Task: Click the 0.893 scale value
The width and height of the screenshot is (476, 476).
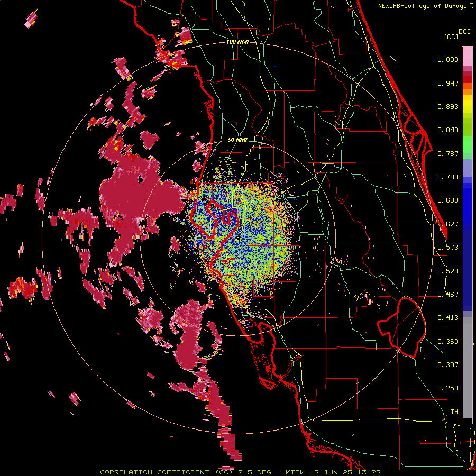Action: tap(448, 106)
